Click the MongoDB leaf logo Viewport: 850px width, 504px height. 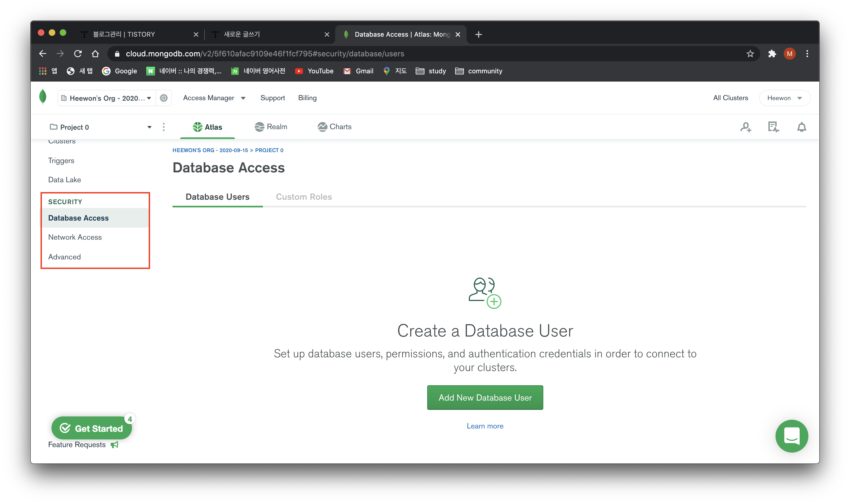coord(43,97)
